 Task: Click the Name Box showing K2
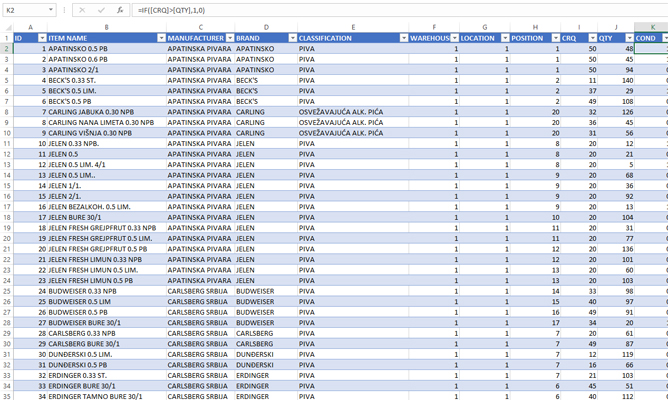(x=22, y=10)
